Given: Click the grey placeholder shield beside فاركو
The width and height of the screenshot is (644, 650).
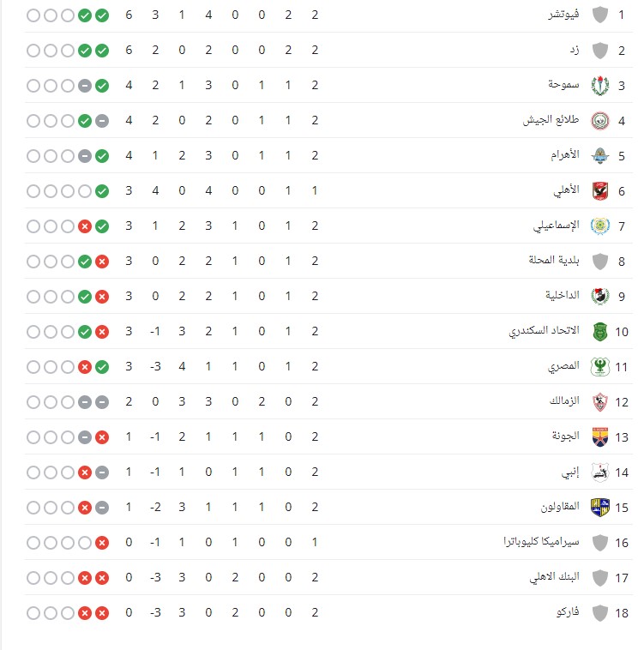Looking at the screenshot, I should click(599, 612).
